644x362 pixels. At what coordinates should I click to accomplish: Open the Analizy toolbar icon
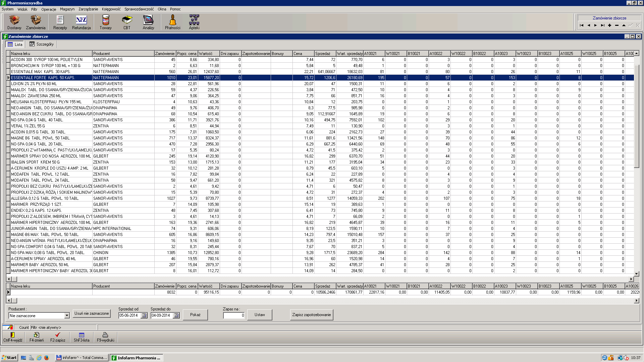pos(148,22)
